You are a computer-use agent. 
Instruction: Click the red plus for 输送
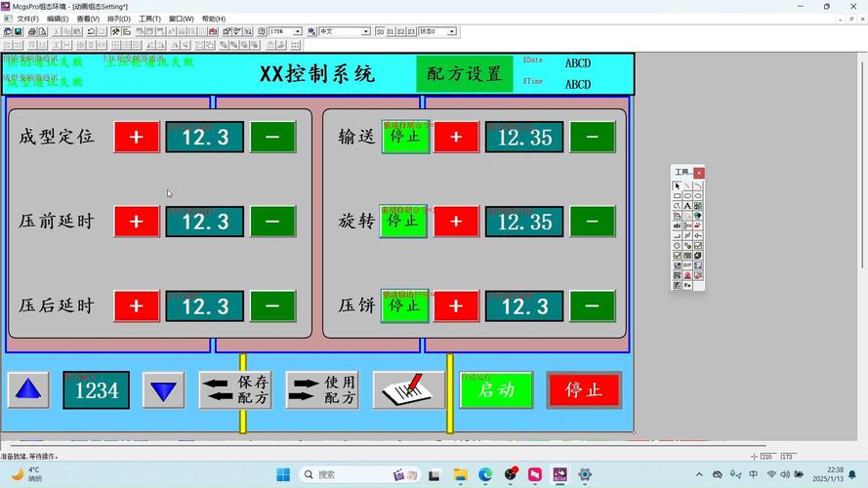coord(456,137)
